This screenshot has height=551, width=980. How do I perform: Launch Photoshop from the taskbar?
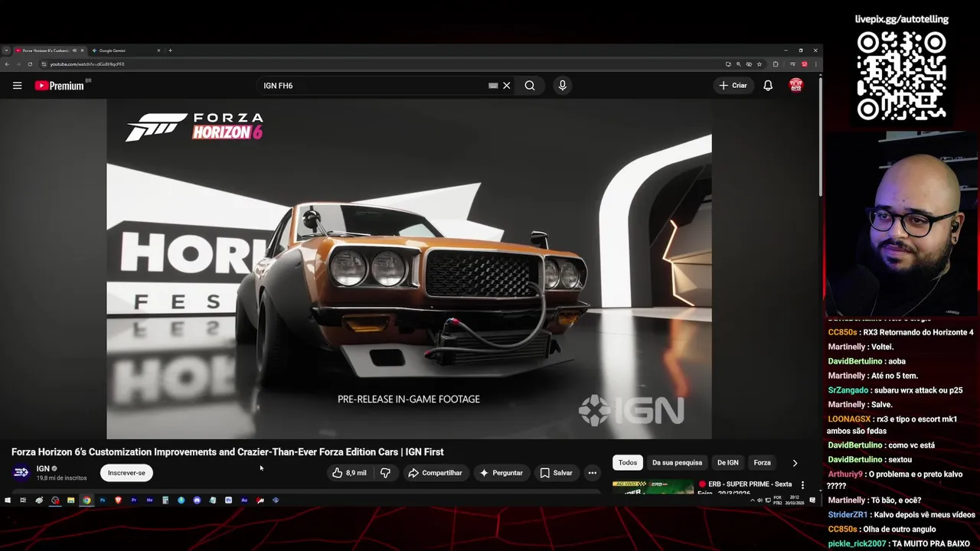[103, 500]
